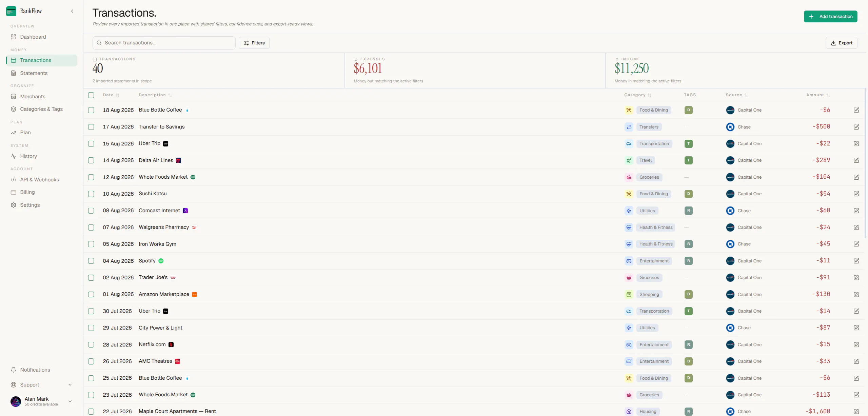This screenshot has height=416, width=868.
Task: Click the Travel category icon for Delta
Action: click(x=629, y=160)
